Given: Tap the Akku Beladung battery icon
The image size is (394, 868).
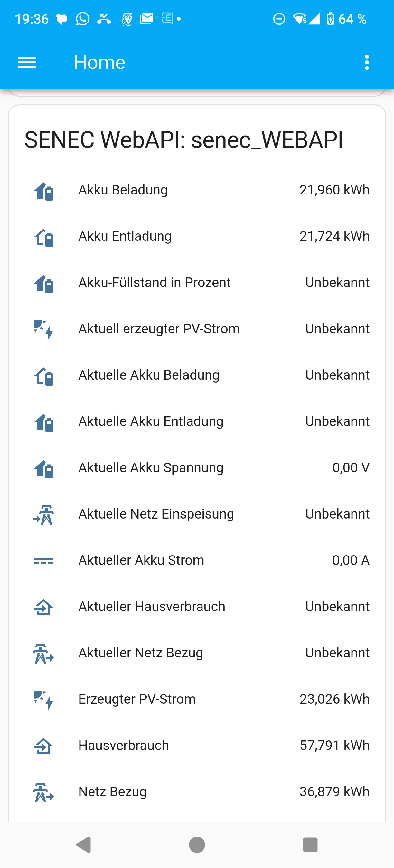Looking at the screenshot, I should pos(43,191).
